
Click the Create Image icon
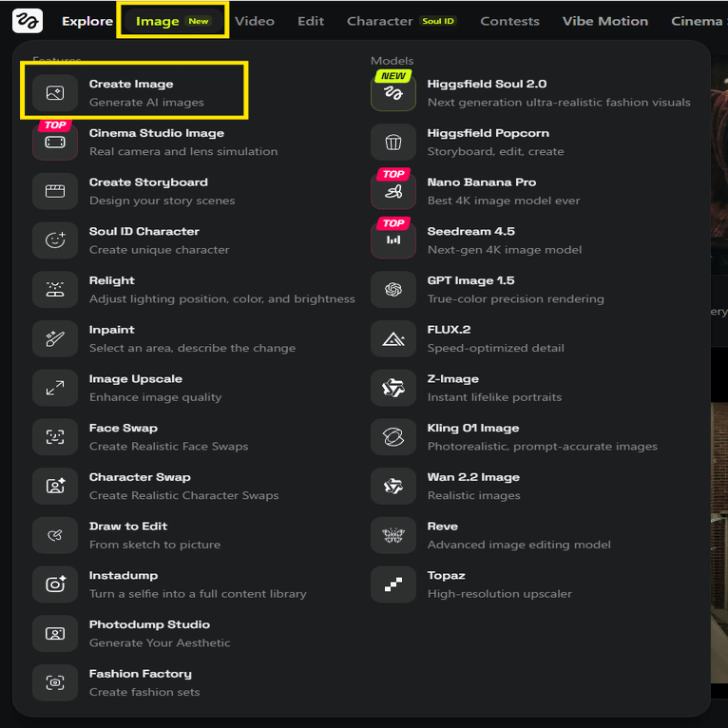55,93
